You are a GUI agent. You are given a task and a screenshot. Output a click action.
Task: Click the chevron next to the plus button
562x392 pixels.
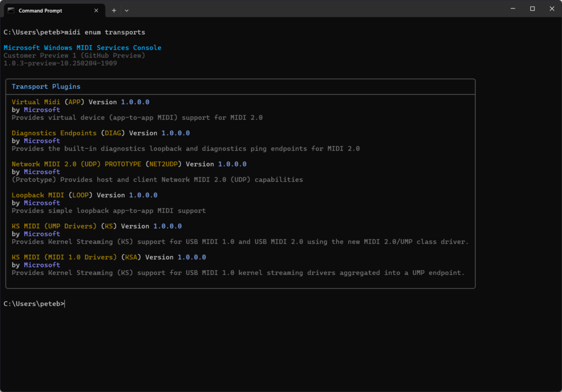point(127,10)
